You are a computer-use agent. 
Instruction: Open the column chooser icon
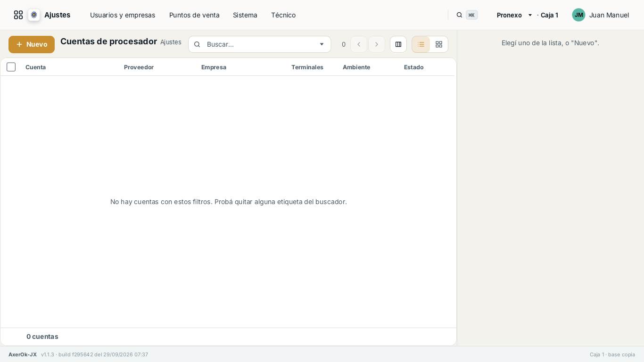point(398,44)
